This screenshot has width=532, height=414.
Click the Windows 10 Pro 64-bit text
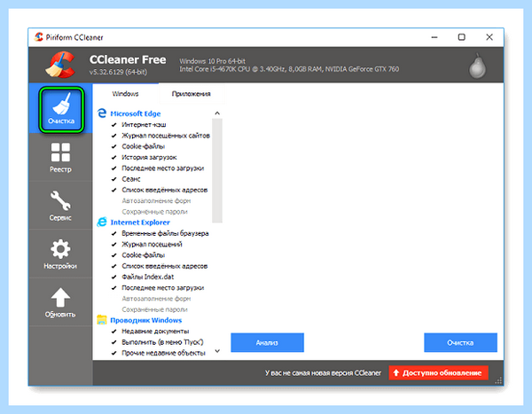pyautogui.click(x=213, y=61)
